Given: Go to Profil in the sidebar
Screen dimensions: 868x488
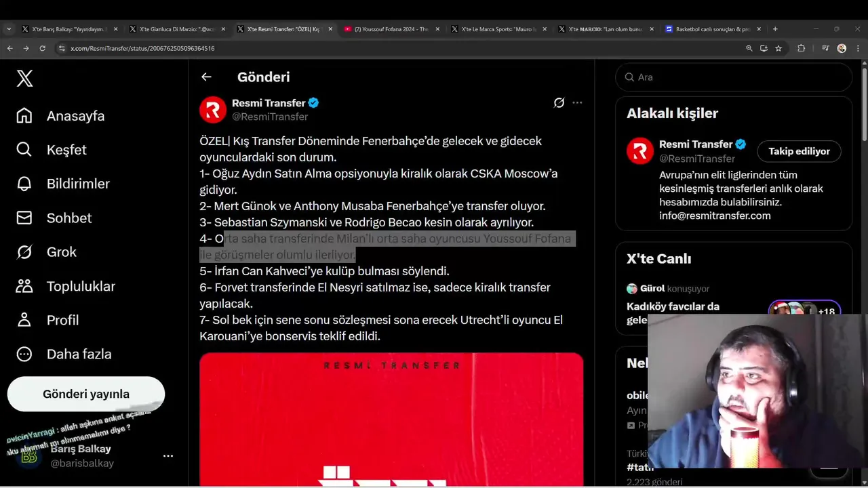Looking at the screenshot, I should click(47, 320).
